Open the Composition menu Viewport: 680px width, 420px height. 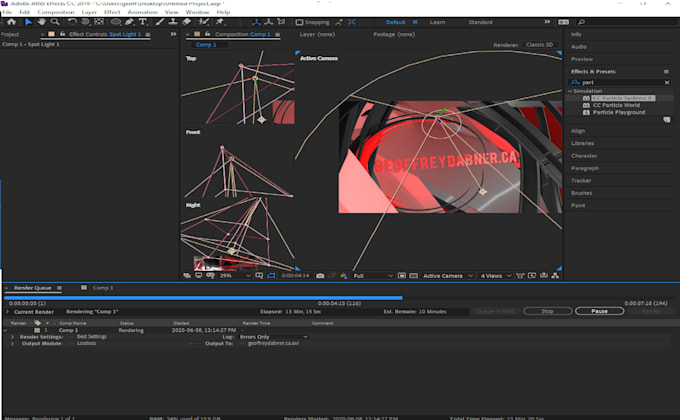(x=56, y=12)
